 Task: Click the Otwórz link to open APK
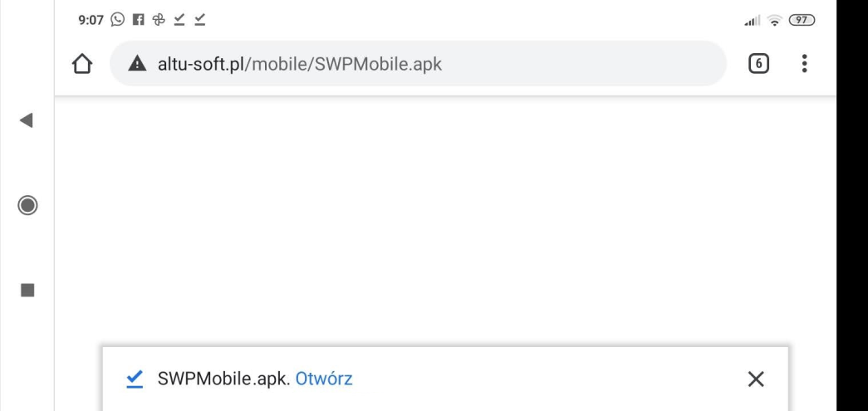(x=324, y=379)
